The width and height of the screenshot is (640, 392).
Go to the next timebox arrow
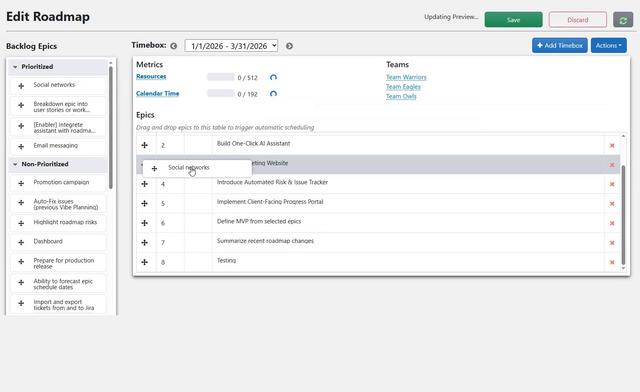[x=289, y=46]
